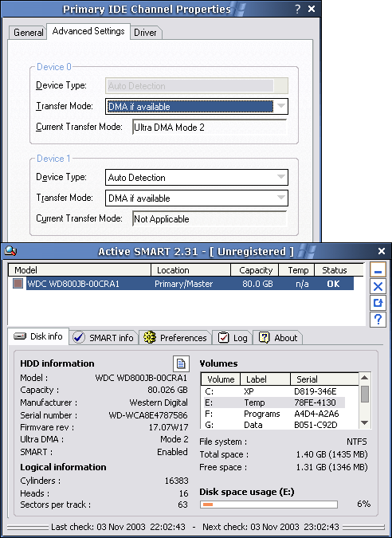Click the Western Digital manufacturer value

(x=159, y=403)
